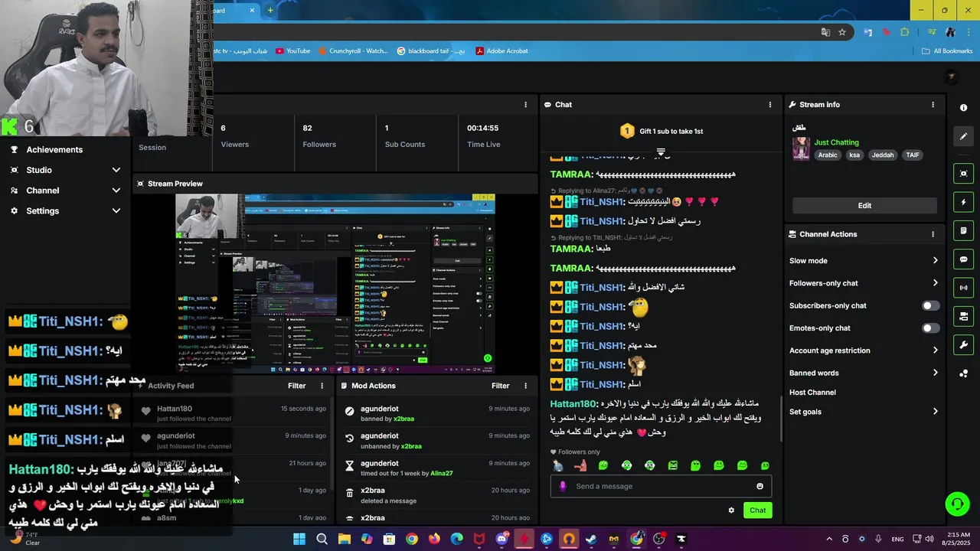Open Just Chatting category link
The height and width of the screenshot is (551, 980).
tap(836, 142)
